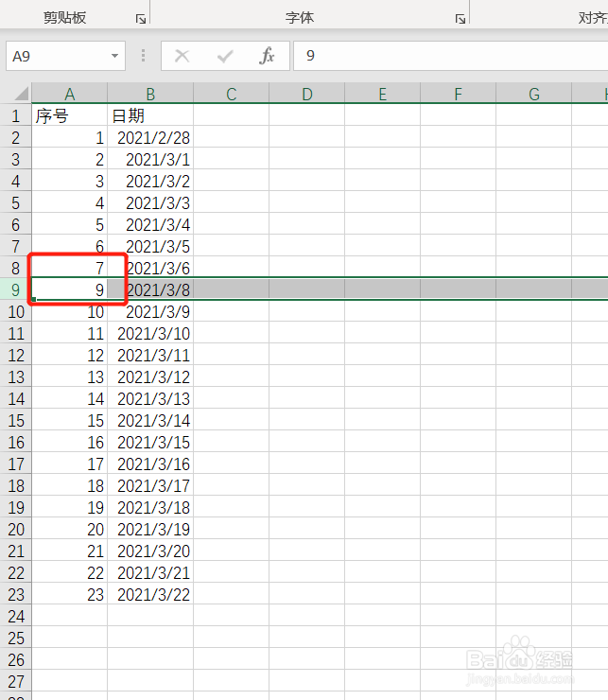
Task: Select cell with date 2021/3/9
Action: (150, 311)
